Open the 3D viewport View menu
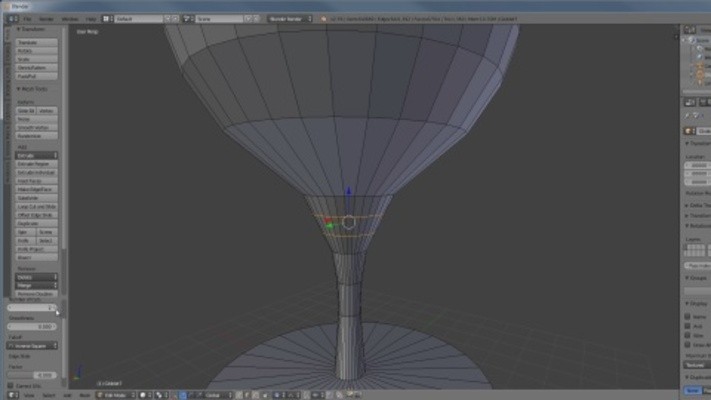The height and width of the screenshot is (400, 711). (29, 395)
